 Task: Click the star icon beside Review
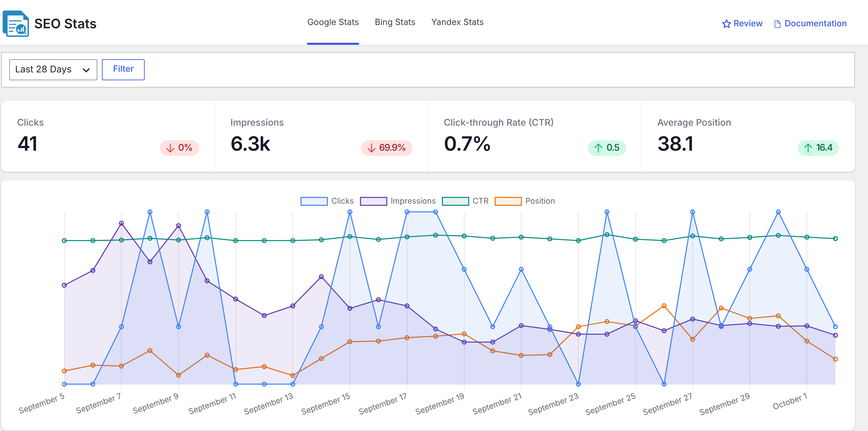coord(726,24)
